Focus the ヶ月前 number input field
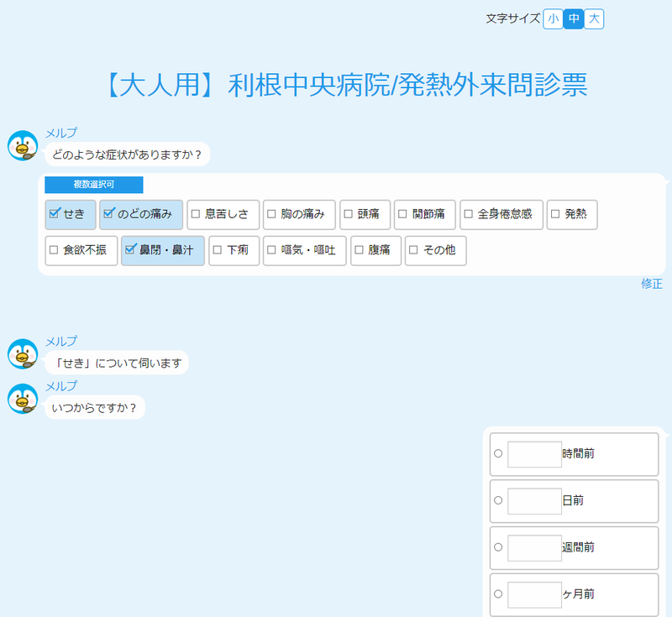Screen dimensions: 672x617 (534, 594)
